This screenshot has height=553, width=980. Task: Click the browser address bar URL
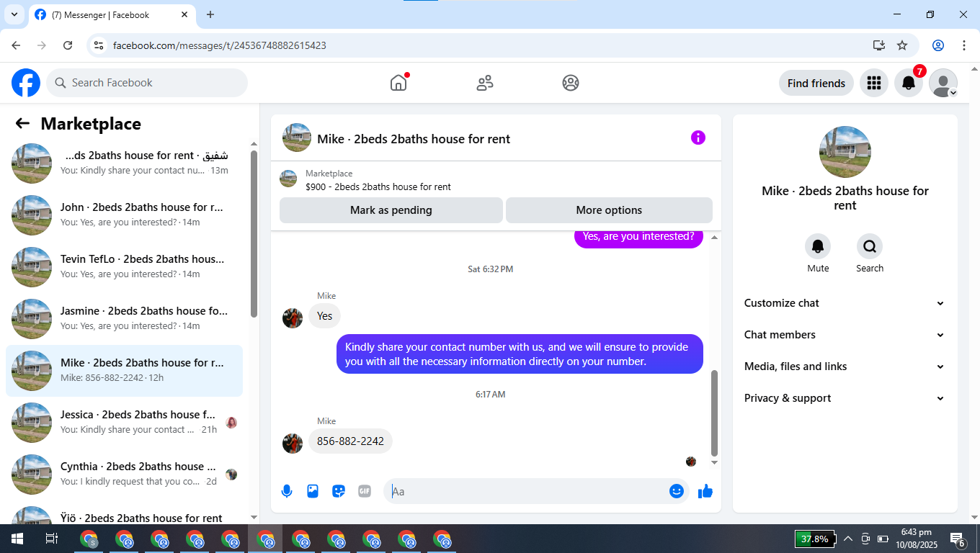pyautogui.click(x=220, y=45)
